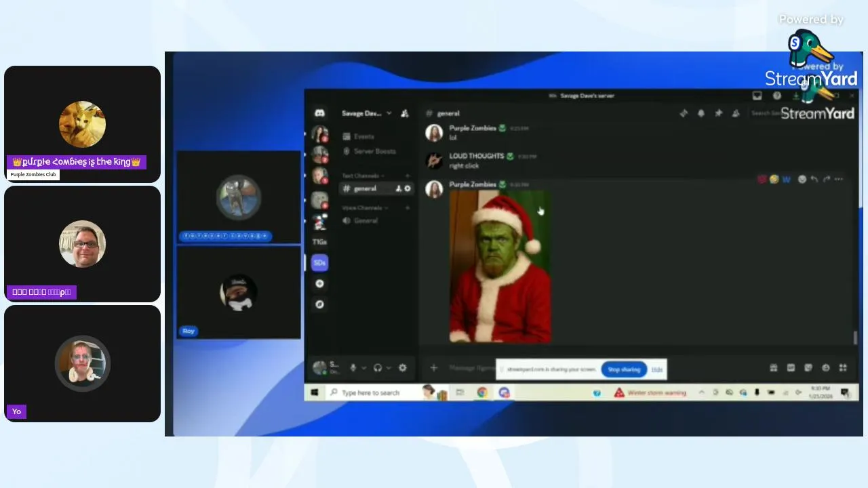Open the sticker picker button
868x488 pixels.
(808, 368)
